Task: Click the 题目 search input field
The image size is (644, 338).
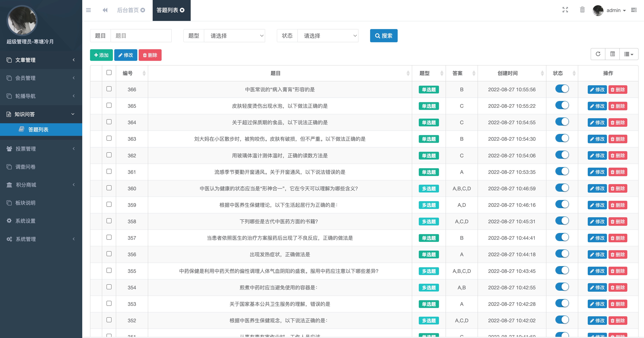Action: pos(141,36)
